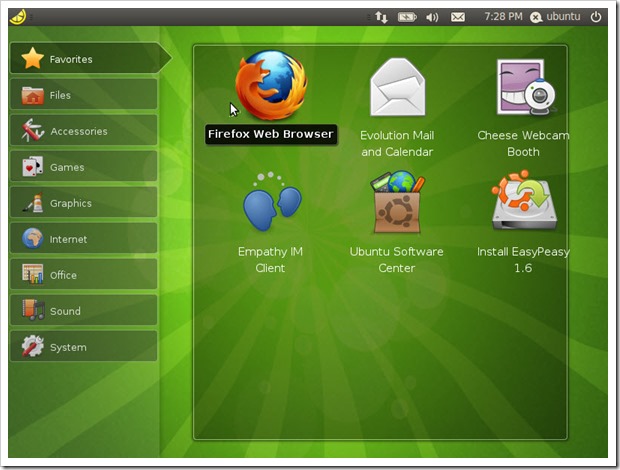
Task: Switch to the Files category
Action: (84, 94)
